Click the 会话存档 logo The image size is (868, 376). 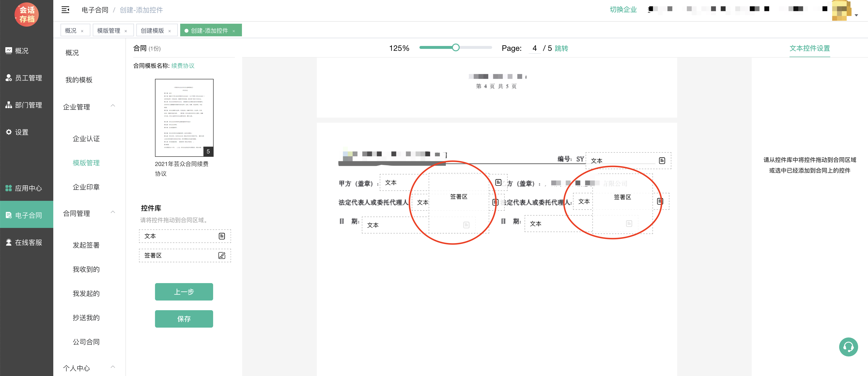(x=27, y=15)
